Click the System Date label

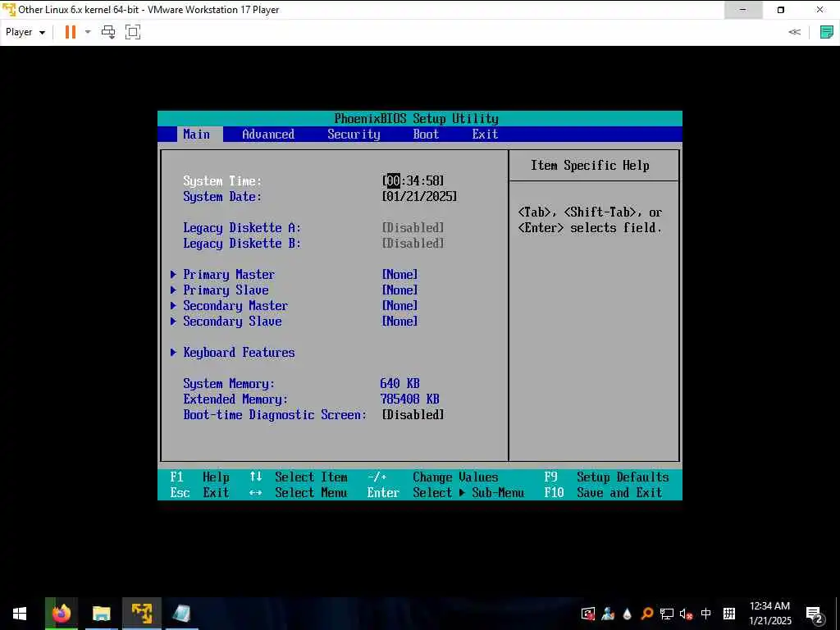point(222,197)
